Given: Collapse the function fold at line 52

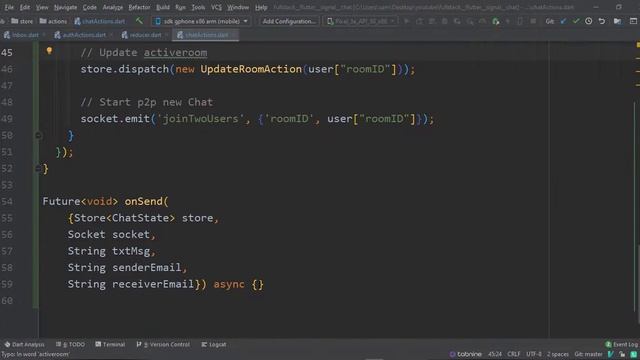Looking at the screenshot, I should coord(38,168).
